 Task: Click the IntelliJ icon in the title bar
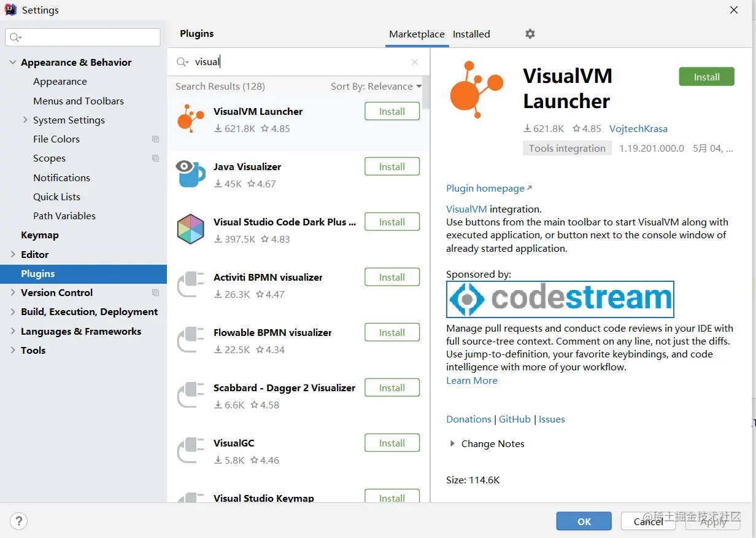[x=10, y=10]
